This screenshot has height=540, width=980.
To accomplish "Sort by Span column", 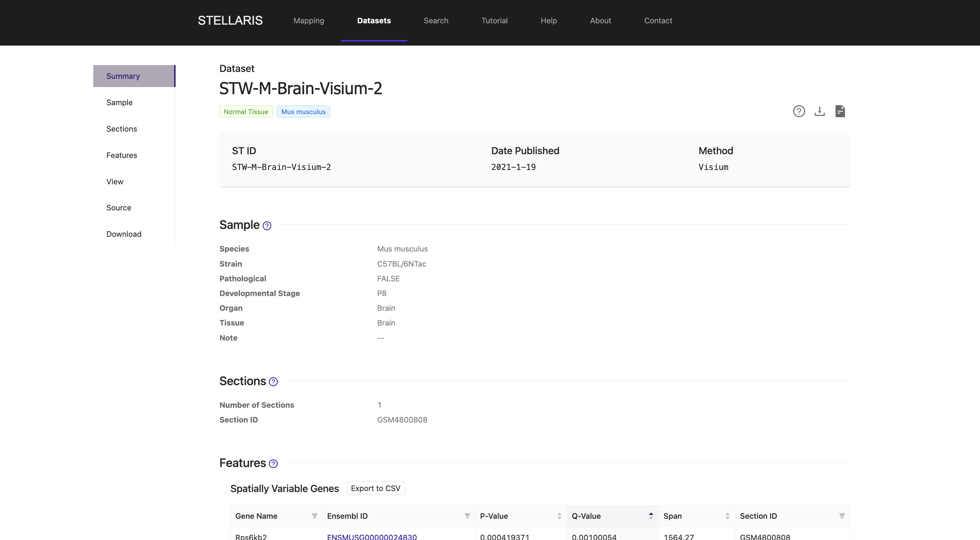I will (x=727, y=516).
